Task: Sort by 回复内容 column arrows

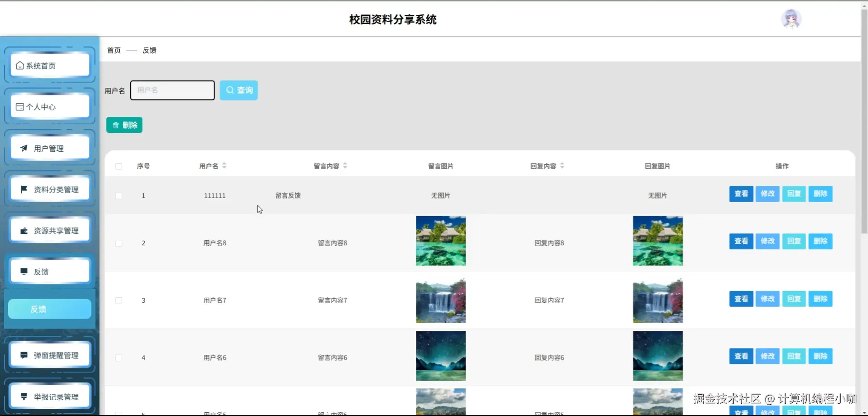Action: [x=562, y=166]
